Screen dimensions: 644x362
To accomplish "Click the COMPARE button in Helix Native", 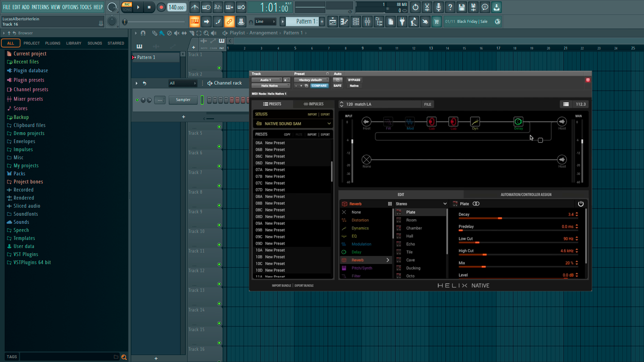I will 319,86.
